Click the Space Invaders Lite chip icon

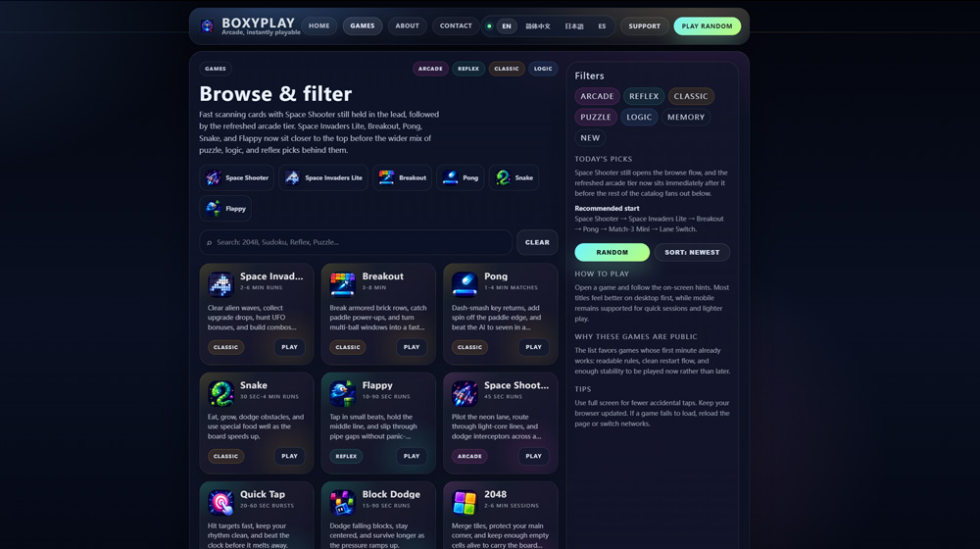click(292, 177)
